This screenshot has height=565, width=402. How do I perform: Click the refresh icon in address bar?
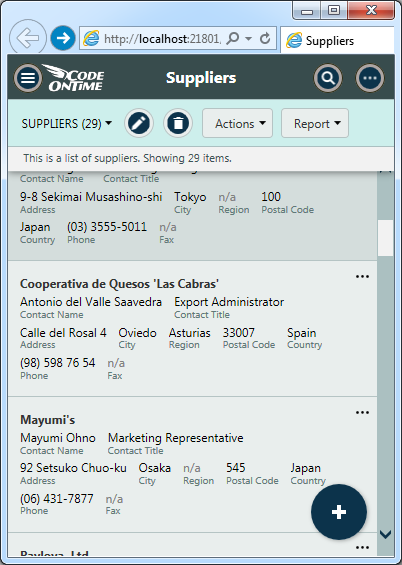click(265, 38)
